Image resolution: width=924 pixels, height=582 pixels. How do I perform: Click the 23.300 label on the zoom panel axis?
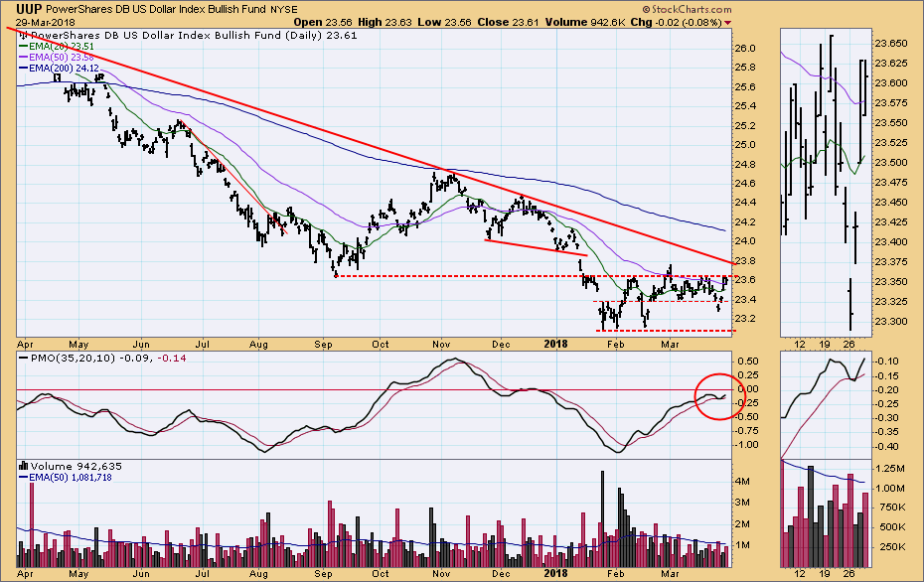click(891, 322)
